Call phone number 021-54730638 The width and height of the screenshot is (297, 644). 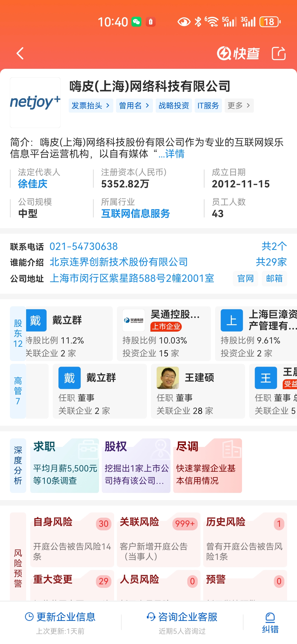(x=84, y=247)
